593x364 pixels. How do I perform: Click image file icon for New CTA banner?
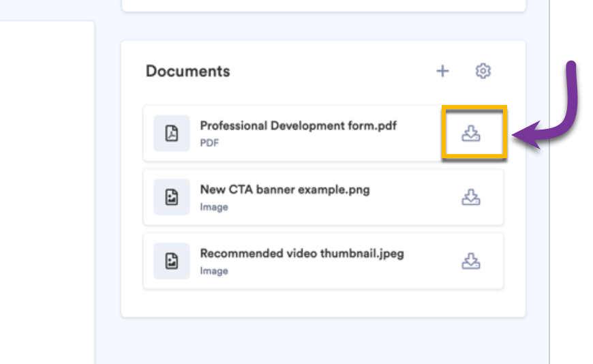coord(172,197)
